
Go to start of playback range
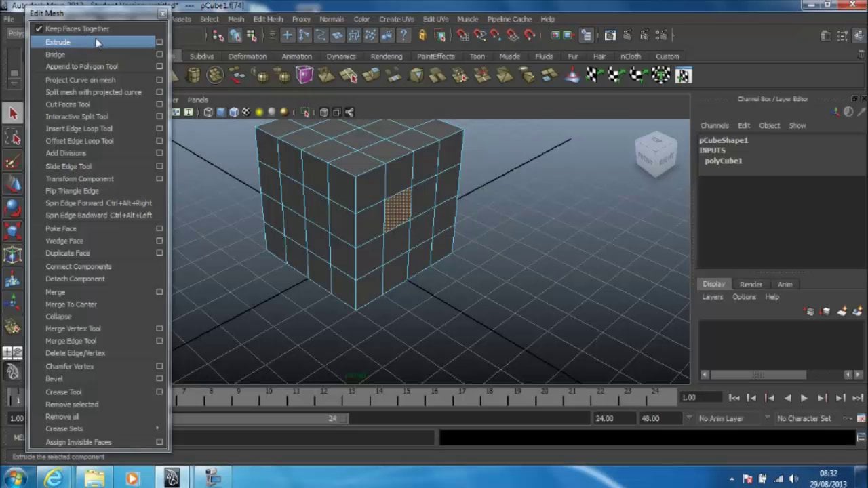(734, 398)
